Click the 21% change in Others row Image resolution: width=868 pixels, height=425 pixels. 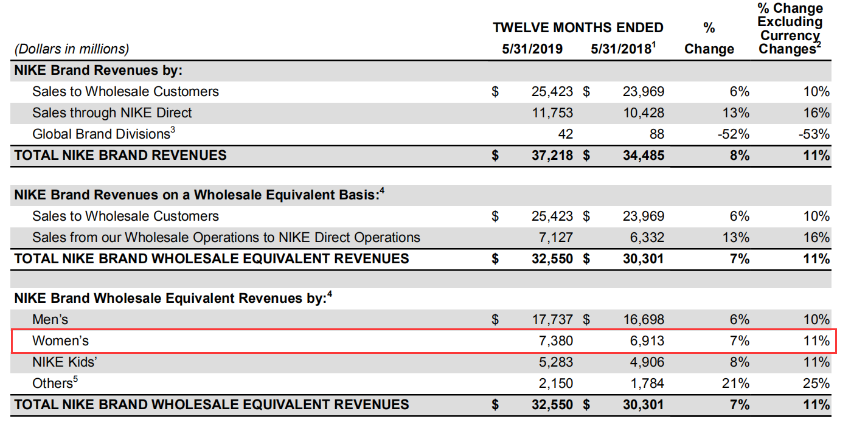pyautogui.click(x=737, y=384)
